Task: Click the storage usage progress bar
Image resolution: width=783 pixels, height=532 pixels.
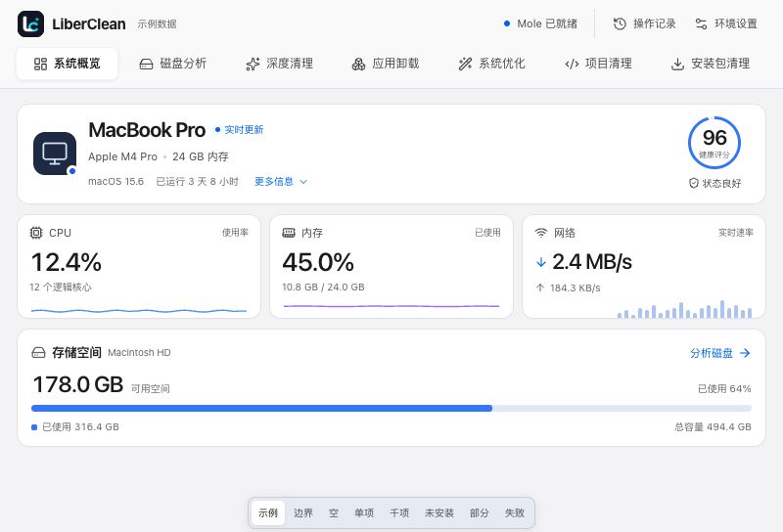Action: (391, 408)
